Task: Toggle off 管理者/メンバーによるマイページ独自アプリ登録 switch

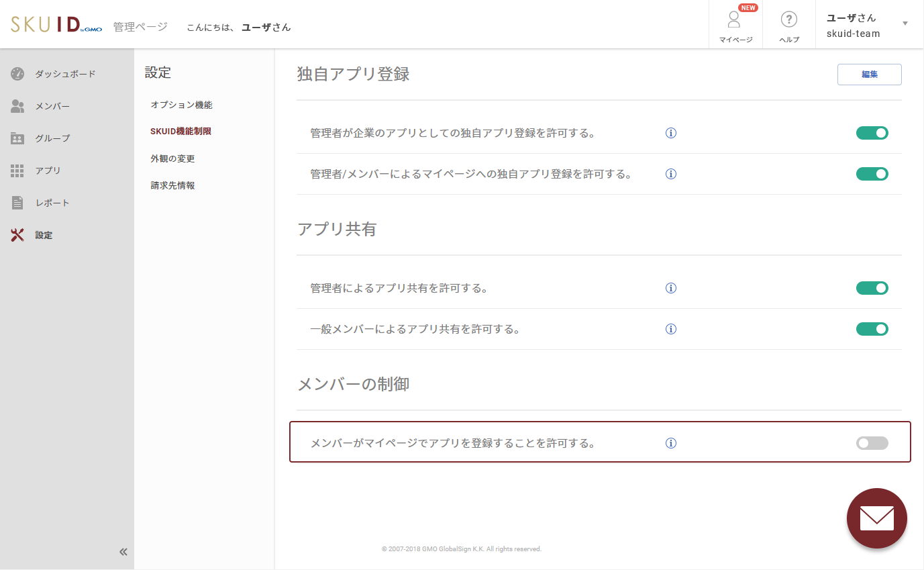Action: tap(872, 174)
